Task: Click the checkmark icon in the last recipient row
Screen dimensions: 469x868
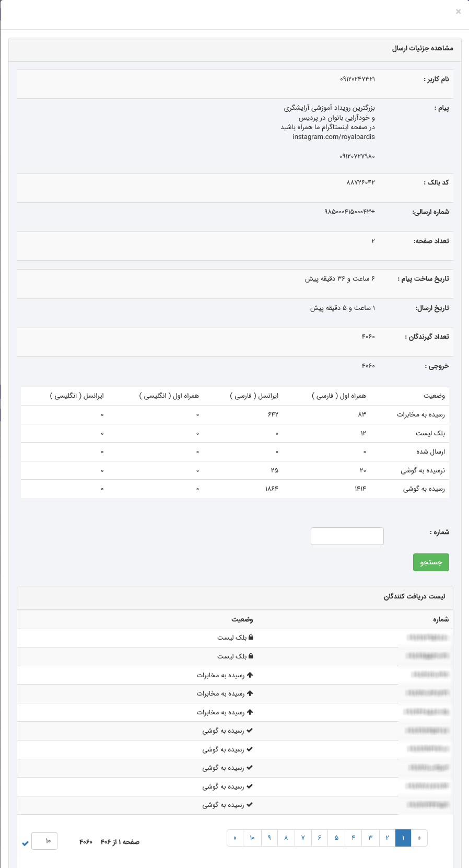Action: 250,805
